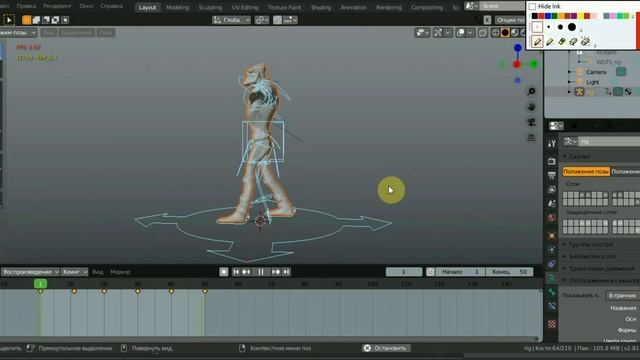This screenshot has height=360, width=640.
Task: Switch to wireframe shading mode
Action: pos(496,33)
